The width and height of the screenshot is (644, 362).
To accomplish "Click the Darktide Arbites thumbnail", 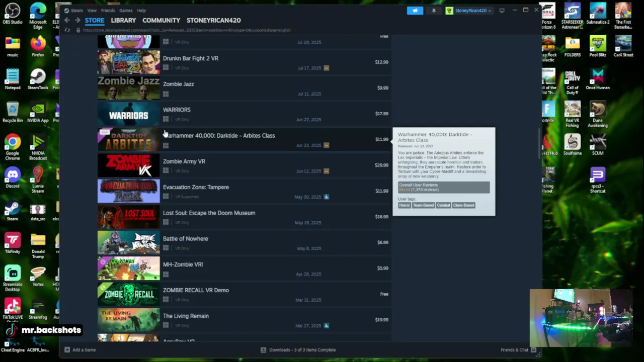I will click(x=129, y=139).
